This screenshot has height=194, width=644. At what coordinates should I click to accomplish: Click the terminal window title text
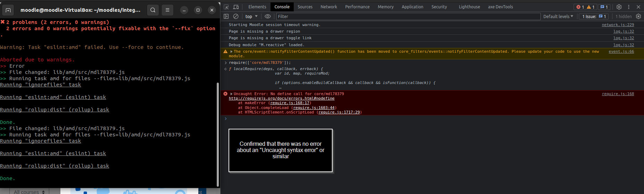[80, 10]
